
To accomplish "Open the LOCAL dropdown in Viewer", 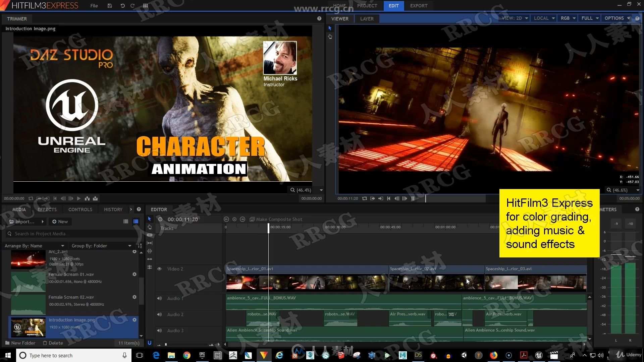I will coord(544,18).
